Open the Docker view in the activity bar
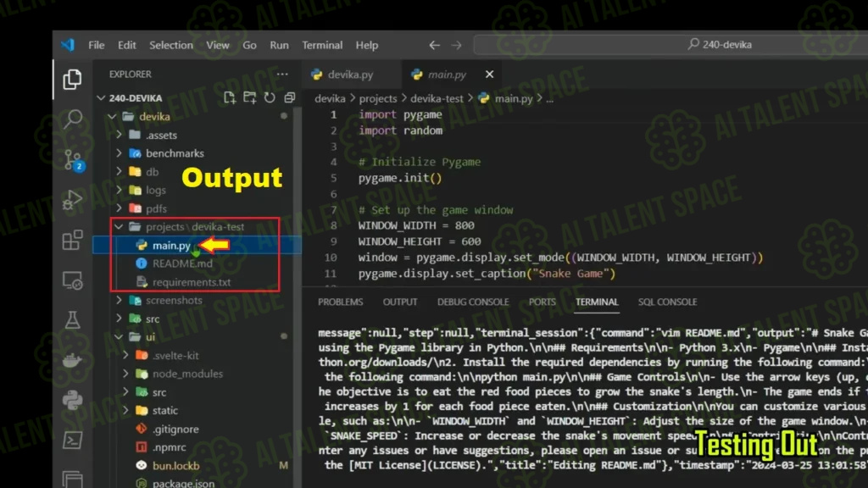868x488 pixels. 73,361
